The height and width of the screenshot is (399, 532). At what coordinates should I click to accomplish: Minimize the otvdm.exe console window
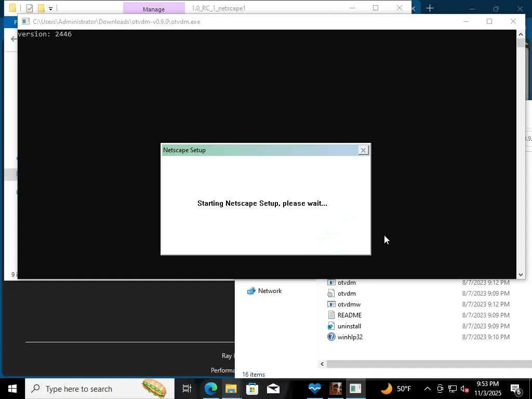coord(466,21)
